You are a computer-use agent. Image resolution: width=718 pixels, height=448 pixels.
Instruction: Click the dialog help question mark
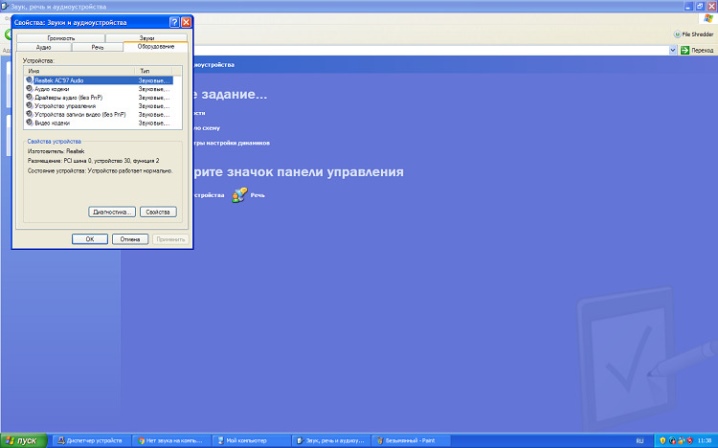174,22
